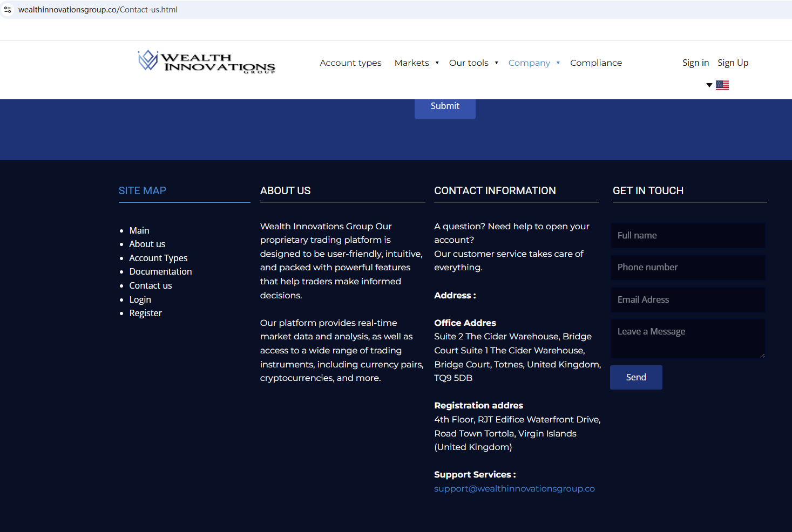Open the Company dropdown menu
The height and width of the screenshot is (532, 792).
click(x=533, y=63)
